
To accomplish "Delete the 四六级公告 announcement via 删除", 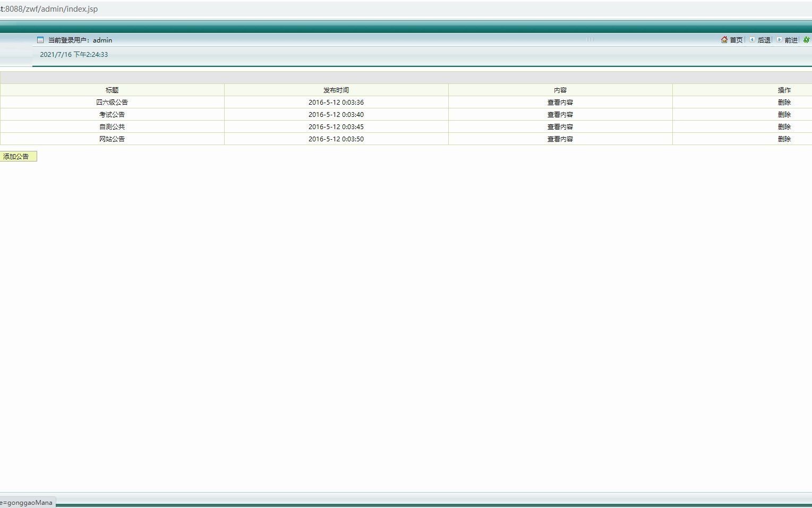I will (x=784, y=102).
